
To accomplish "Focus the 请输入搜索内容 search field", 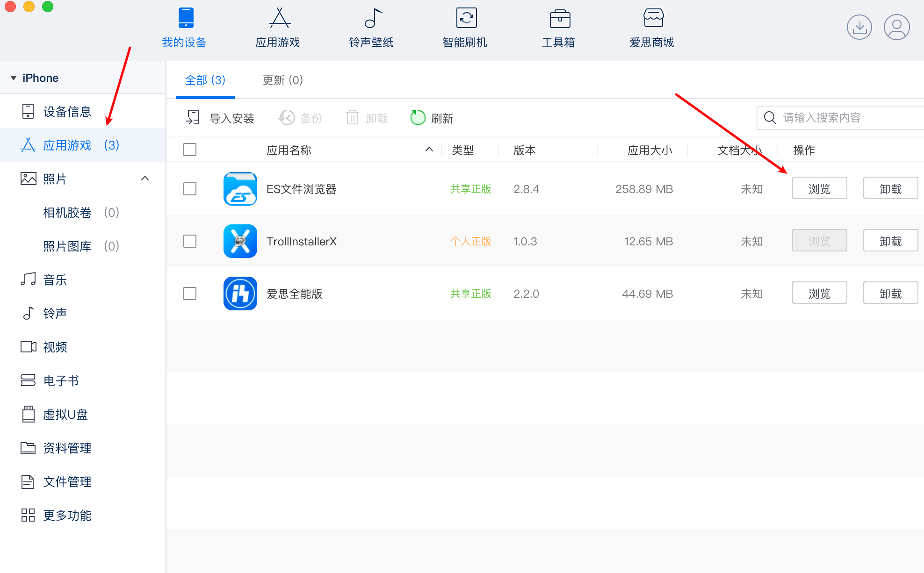I will (840, 117).
